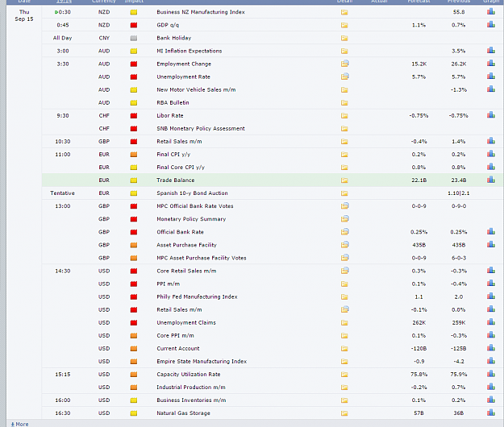Open detail folder for Trade Balance
The height and width of the screenshot is (427, 504).
click(344, 180)
